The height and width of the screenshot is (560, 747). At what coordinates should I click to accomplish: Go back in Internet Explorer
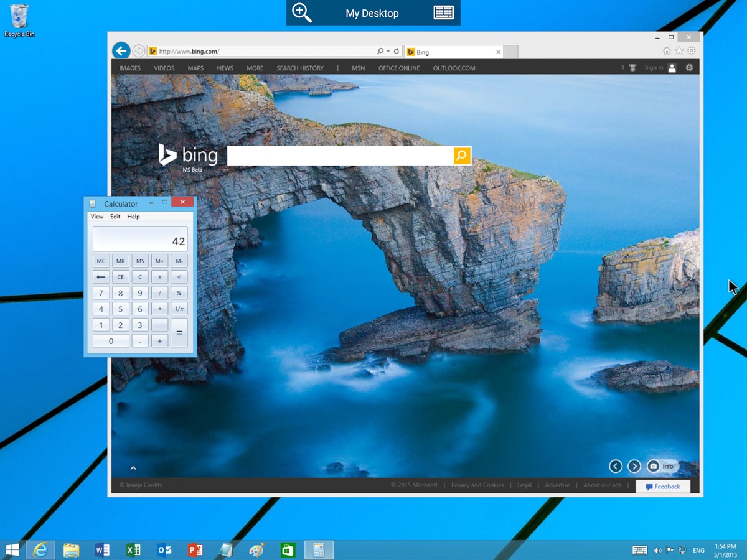121,51
